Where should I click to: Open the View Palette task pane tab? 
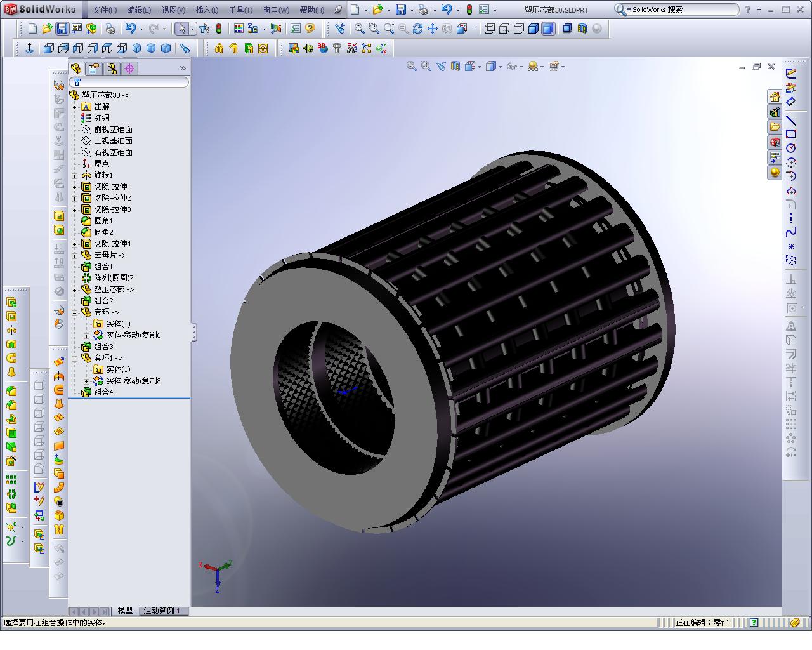click(x=775, y=157)
